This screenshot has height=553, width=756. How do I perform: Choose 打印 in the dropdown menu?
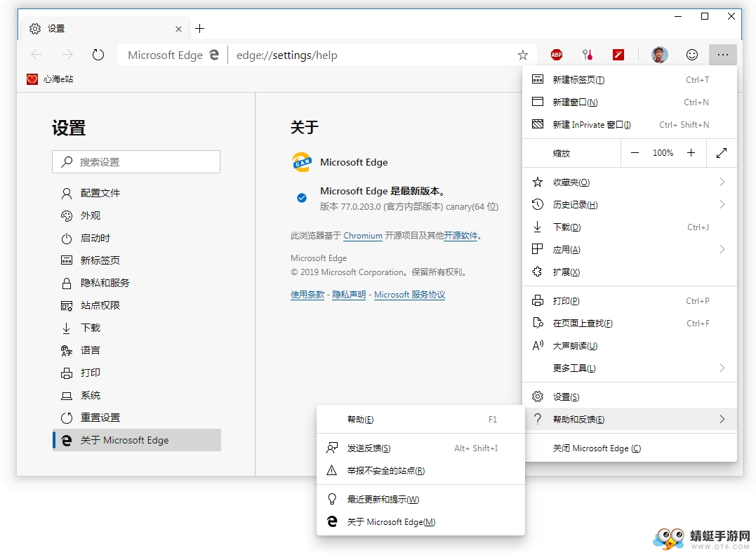pyautogui.click(x=629, y=301)
